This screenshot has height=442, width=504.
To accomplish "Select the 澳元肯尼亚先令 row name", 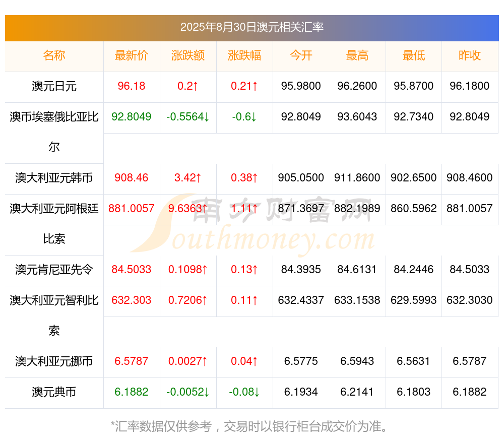I will [54, 269].
